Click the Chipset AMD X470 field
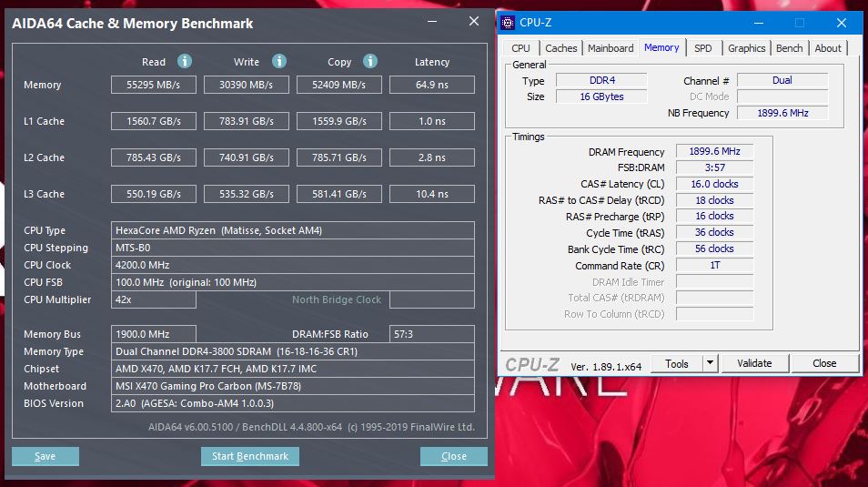 (293, 369)
